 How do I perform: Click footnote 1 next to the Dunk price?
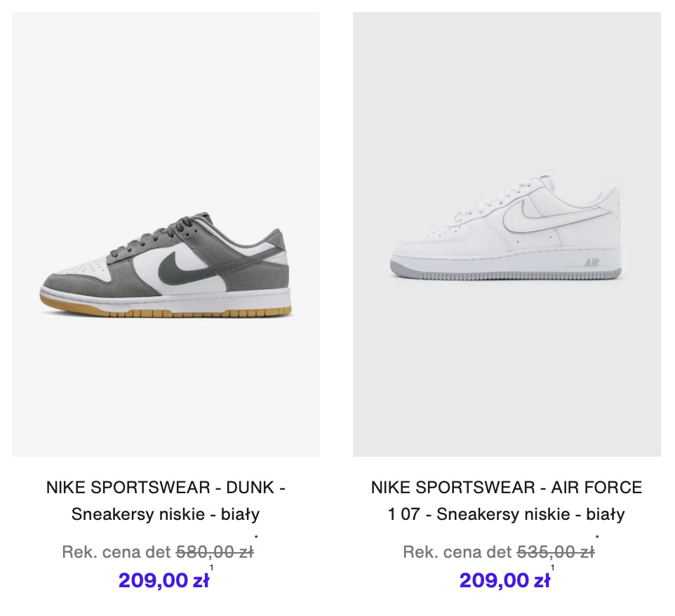(x=211, y=568)
